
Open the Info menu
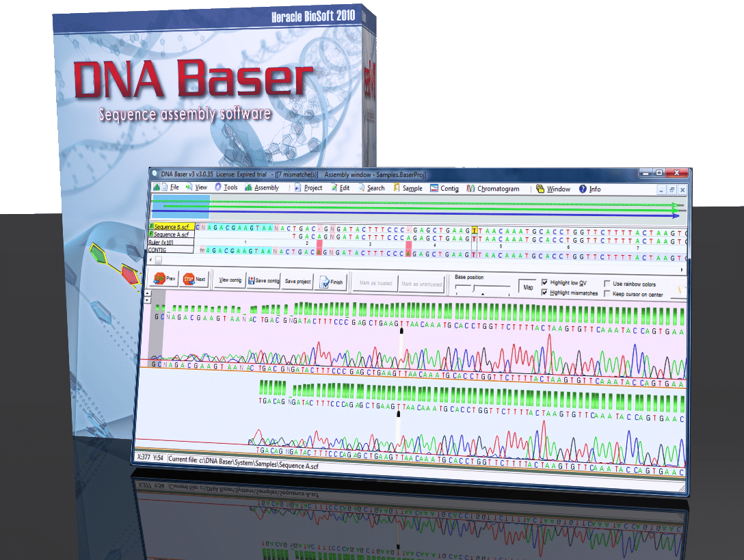click(595, 189)
